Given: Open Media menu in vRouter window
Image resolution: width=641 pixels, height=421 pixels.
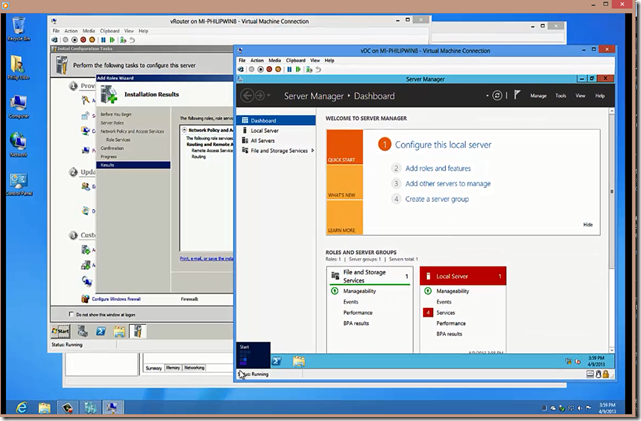Looking at the screenshot, I should [89, 31].
